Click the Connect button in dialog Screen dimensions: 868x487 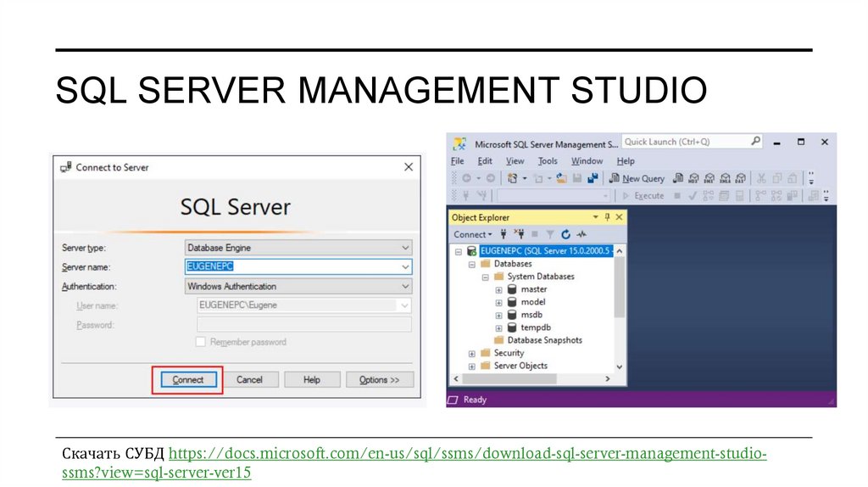(187, 379)
